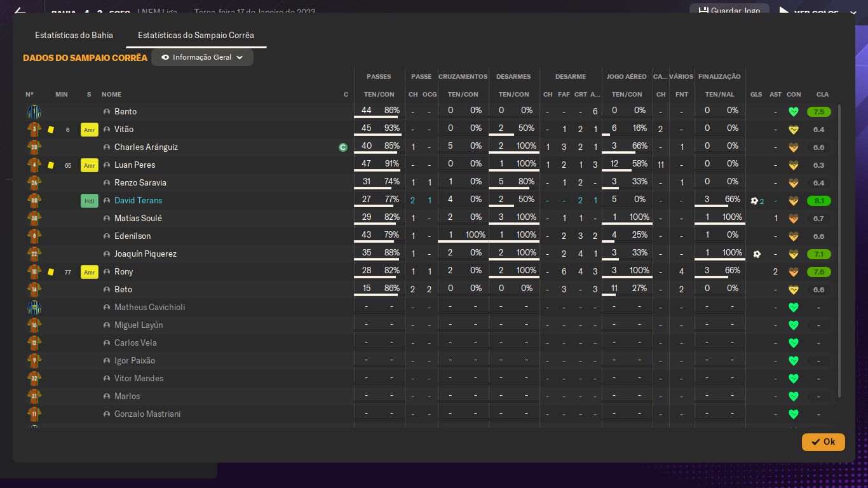Screen dimensions: 868x488
Task: Click Matheus Cavichioli goalkeeper shirt icon
Action: pos(34,308)
